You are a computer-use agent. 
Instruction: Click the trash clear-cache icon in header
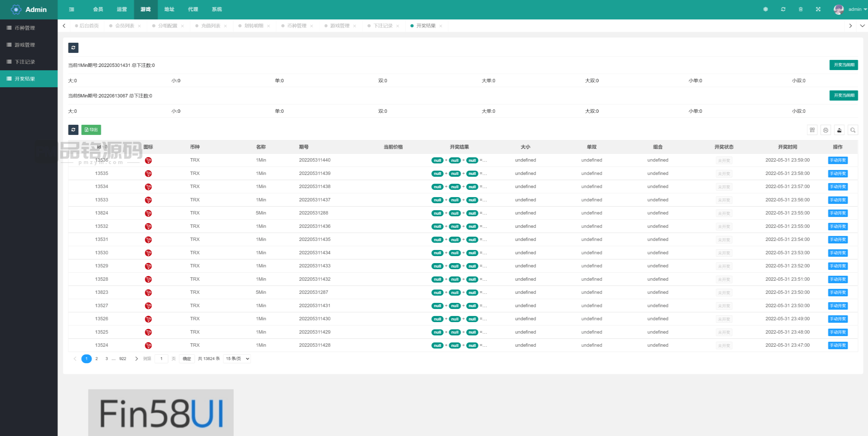coord(801,9)
